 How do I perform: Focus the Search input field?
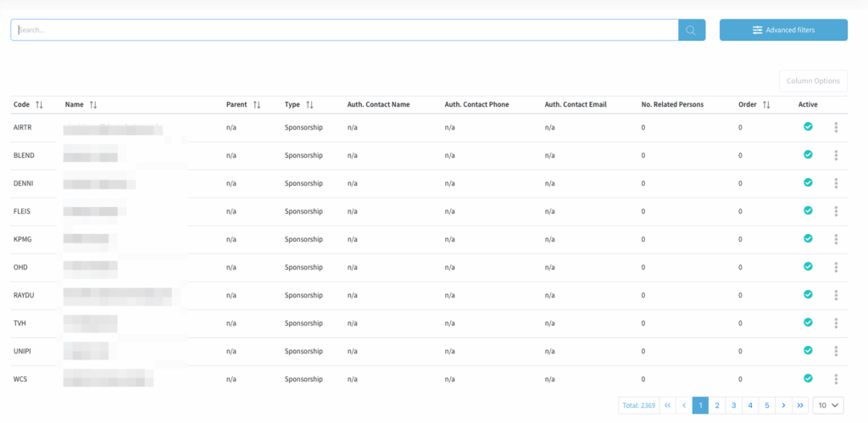(x=344, y=30)
